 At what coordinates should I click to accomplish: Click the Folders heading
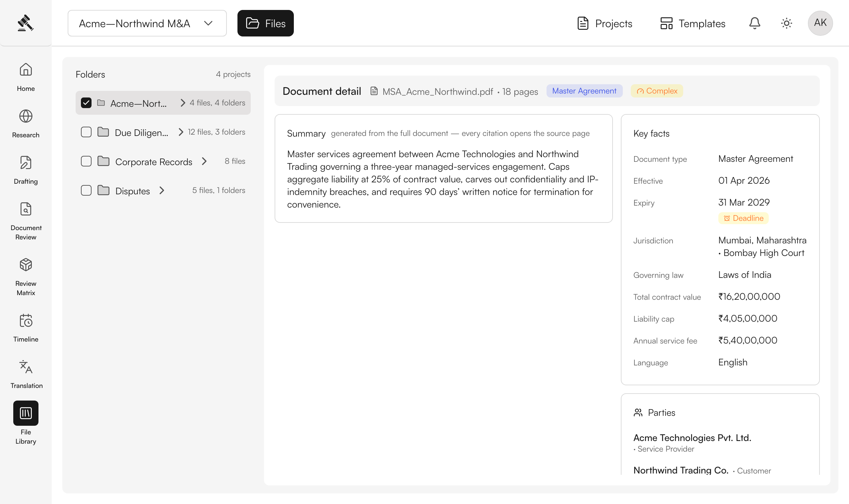coord(90,74)
